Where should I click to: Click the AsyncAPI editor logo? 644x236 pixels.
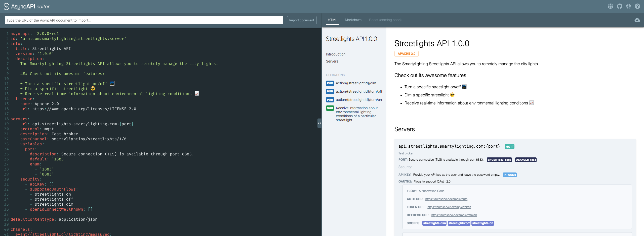click(x=27, y=7)
